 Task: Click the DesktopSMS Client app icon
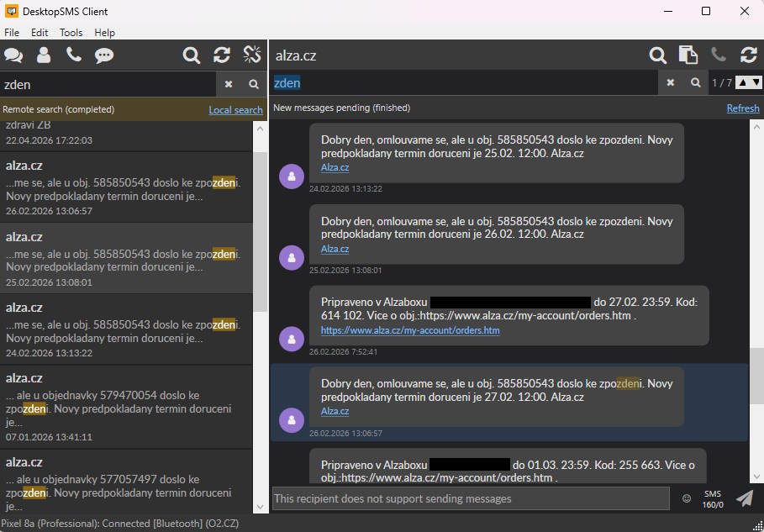click(11, 11)
